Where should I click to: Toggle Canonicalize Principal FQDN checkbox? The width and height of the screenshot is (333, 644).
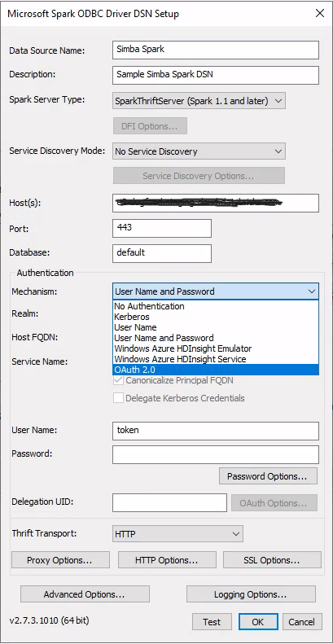(118, 380)
